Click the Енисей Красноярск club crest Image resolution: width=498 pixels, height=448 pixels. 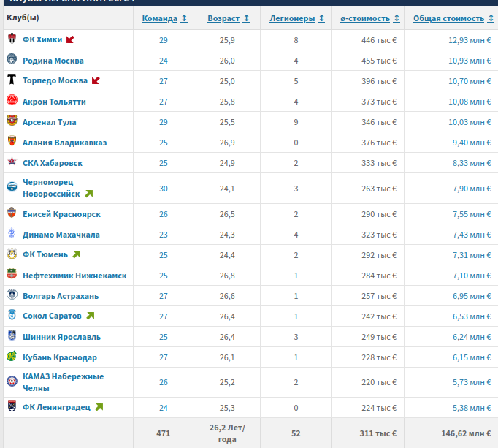click(12, 212)
